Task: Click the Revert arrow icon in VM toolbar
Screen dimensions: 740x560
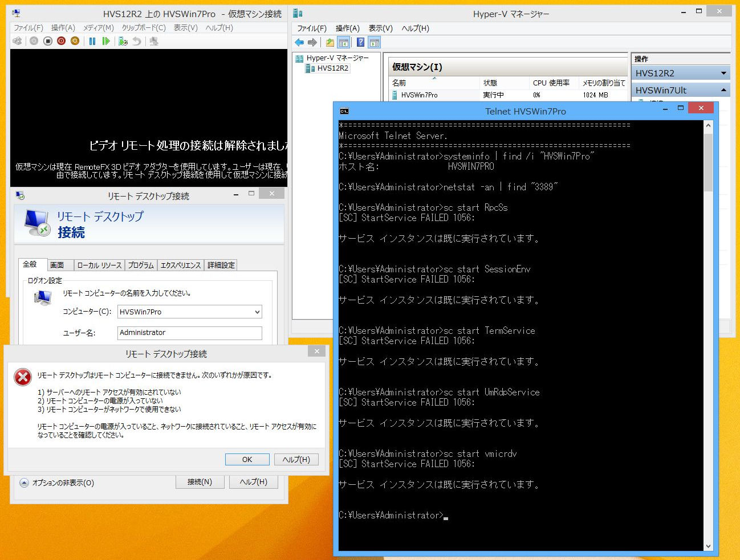Action: point(136,41)
